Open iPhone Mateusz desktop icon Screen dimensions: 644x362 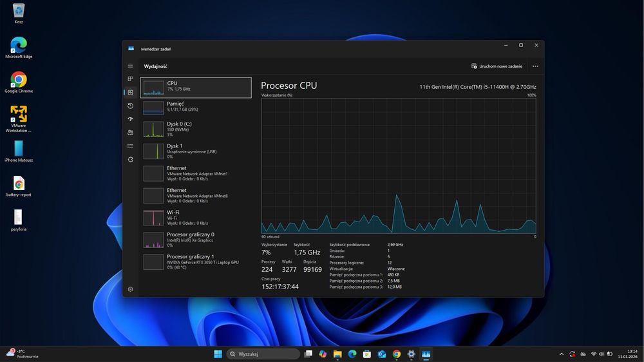pos(19,151)
